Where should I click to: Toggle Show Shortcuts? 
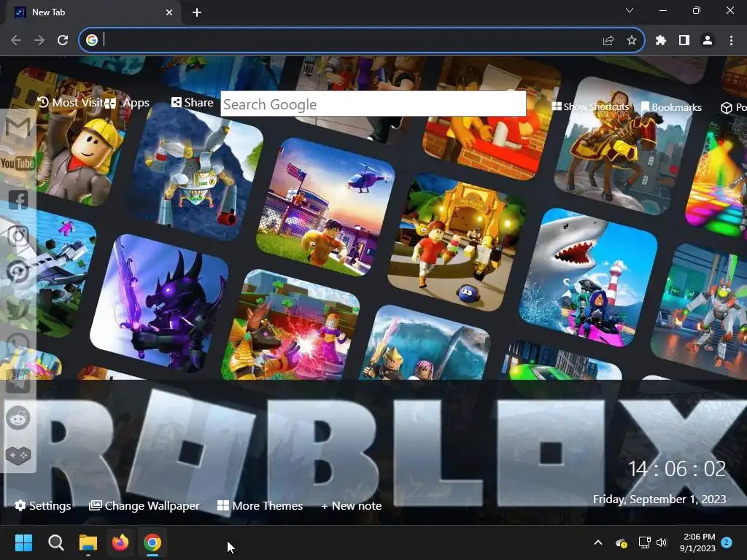tap(591, 106)
